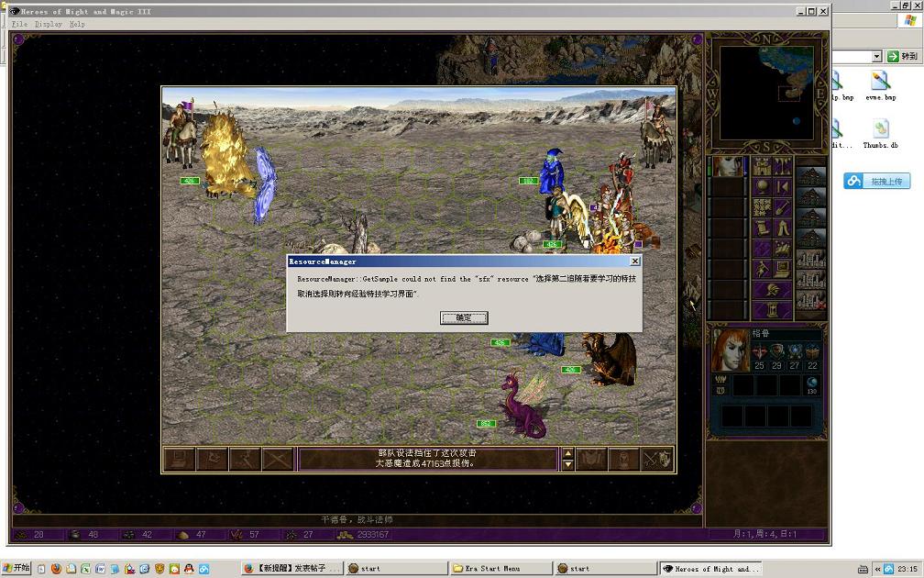The width and height of the screenshot is (924, 578).
Task: Open Explorer address bar dropdown arrow
Action: tap(877, 56)
